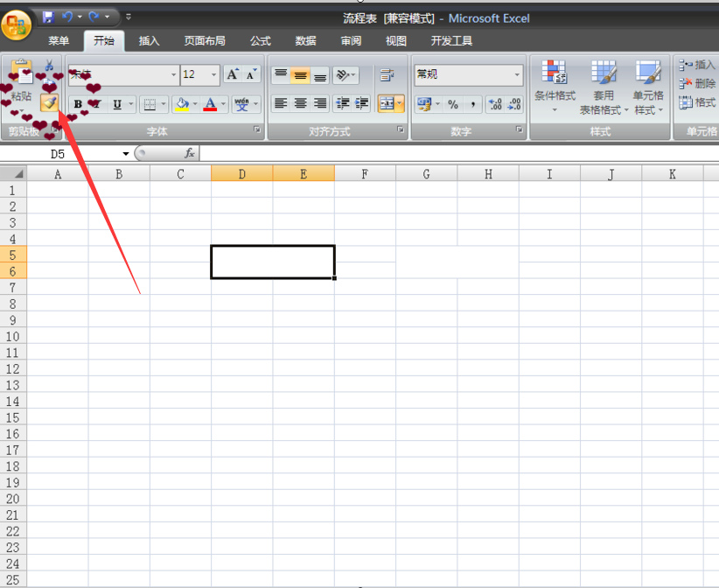The width and height of the screenshot is (719, 588).
Task: Increase the font size with the large A button
Action: 233,74
